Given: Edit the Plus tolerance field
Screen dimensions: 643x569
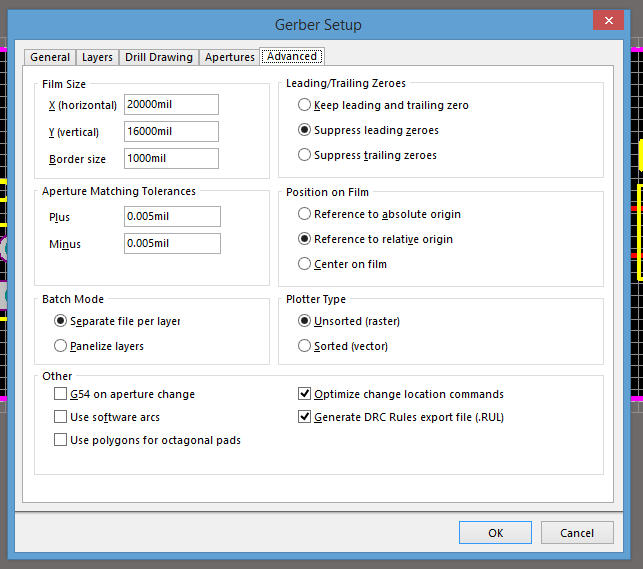Looking at the screenshot, I should click(172, 217).
